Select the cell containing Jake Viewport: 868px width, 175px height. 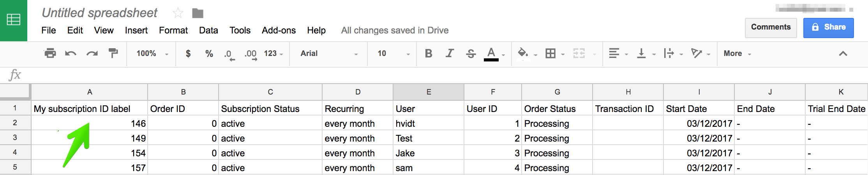(x=429, y=153)
